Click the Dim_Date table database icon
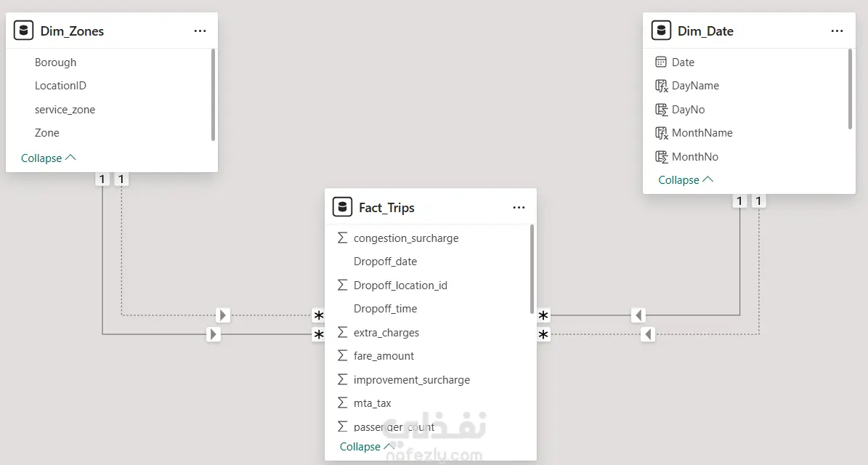The height and width of the screenshot is (465, 868). coord(661,31)
